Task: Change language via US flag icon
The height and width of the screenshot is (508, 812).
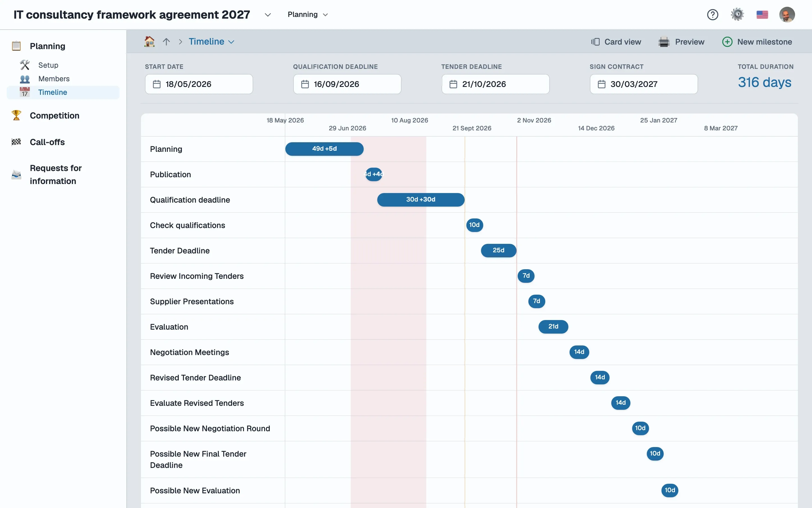Action: (x=762, y=14)
